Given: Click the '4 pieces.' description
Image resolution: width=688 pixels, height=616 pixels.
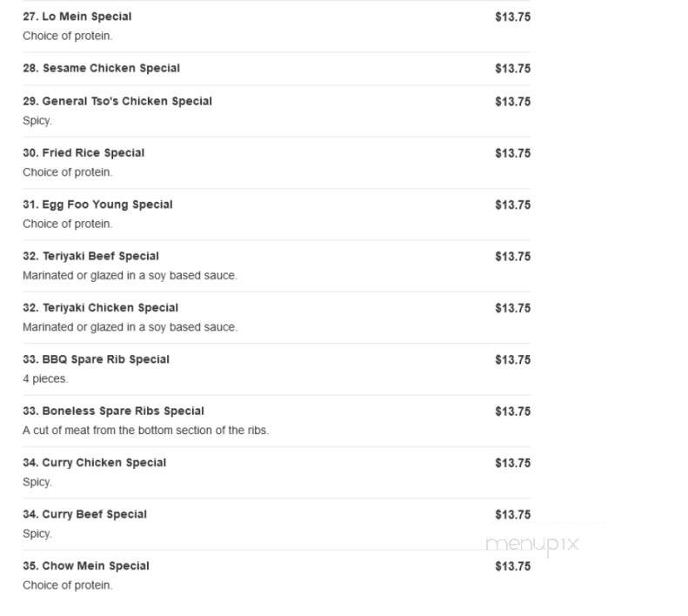Looking at the screenshot, I should [45, 378].
